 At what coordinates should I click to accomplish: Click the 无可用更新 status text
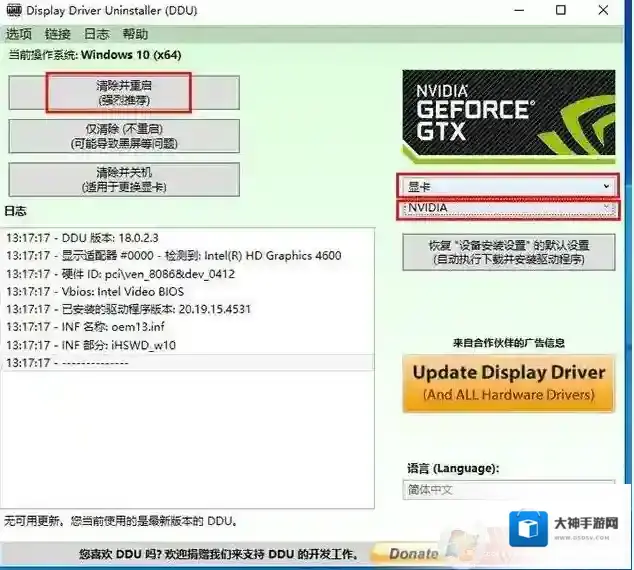point(120,521)
